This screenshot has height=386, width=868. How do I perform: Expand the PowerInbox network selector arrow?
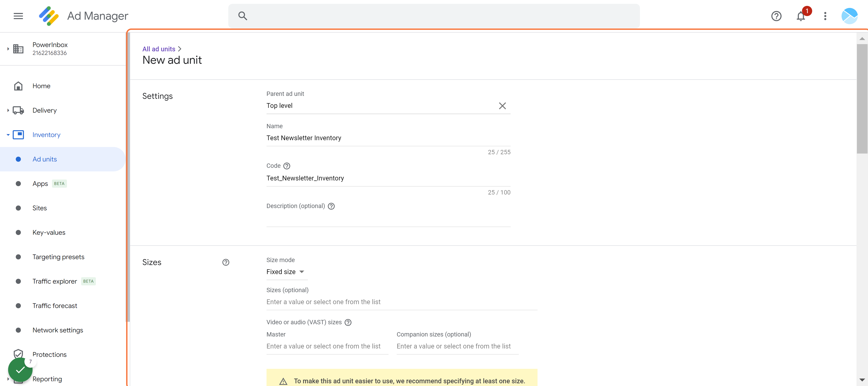(8, 49)
